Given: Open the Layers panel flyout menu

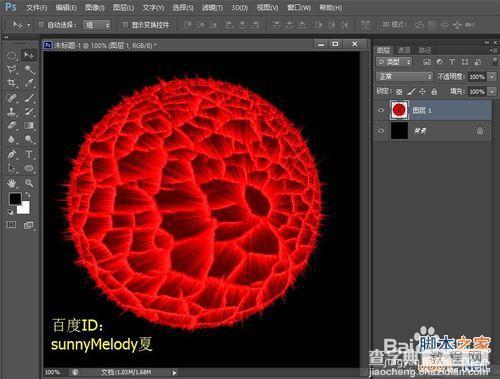Looking at the screenshot, I should [x=493, y=50].
